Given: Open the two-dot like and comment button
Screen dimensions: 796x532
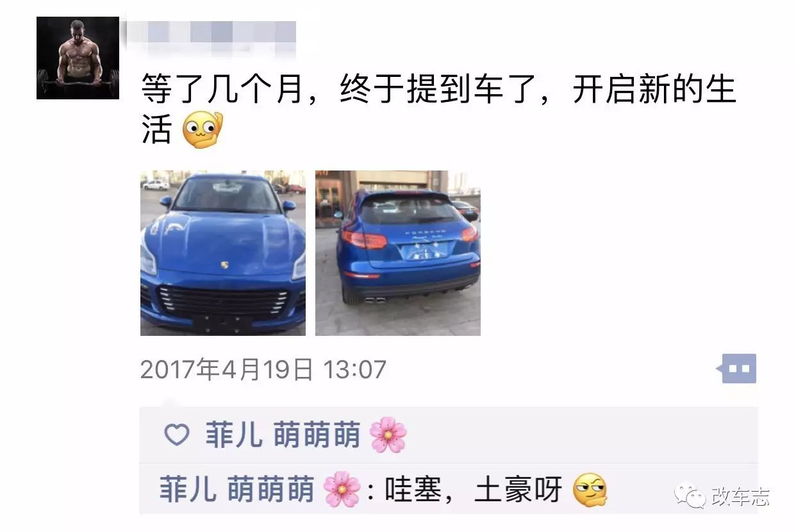Looking at the screenshot, I should coord(737,369).
